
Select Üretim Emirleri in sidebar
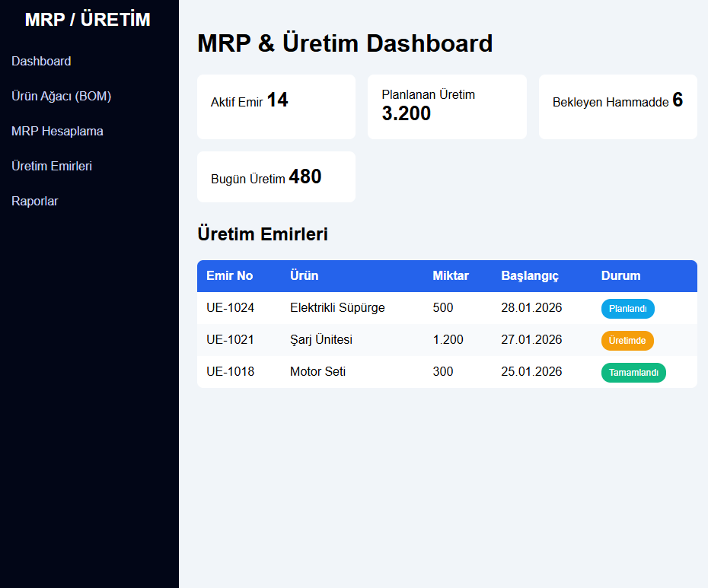click(52, 166)
